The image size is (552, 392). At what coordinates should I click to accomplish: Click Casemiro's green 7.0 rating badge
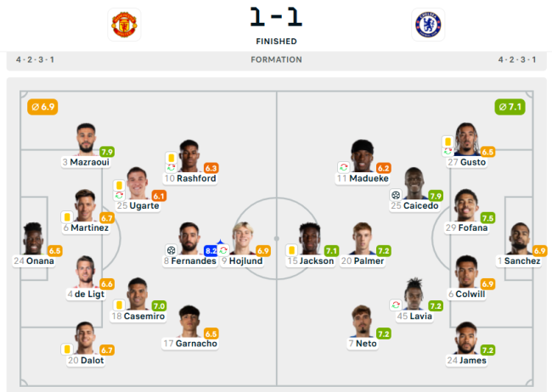point(159,305)
